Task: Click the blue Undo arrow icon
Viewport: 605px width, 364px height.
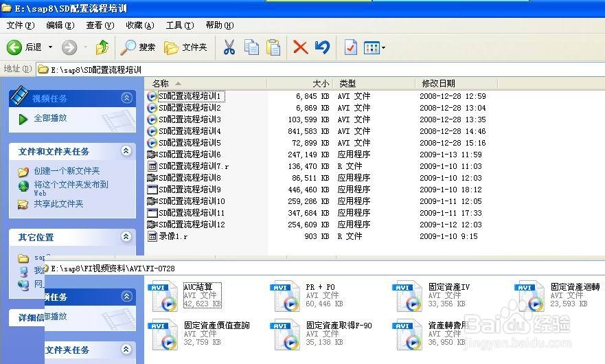Action: (x=323, y=47)
